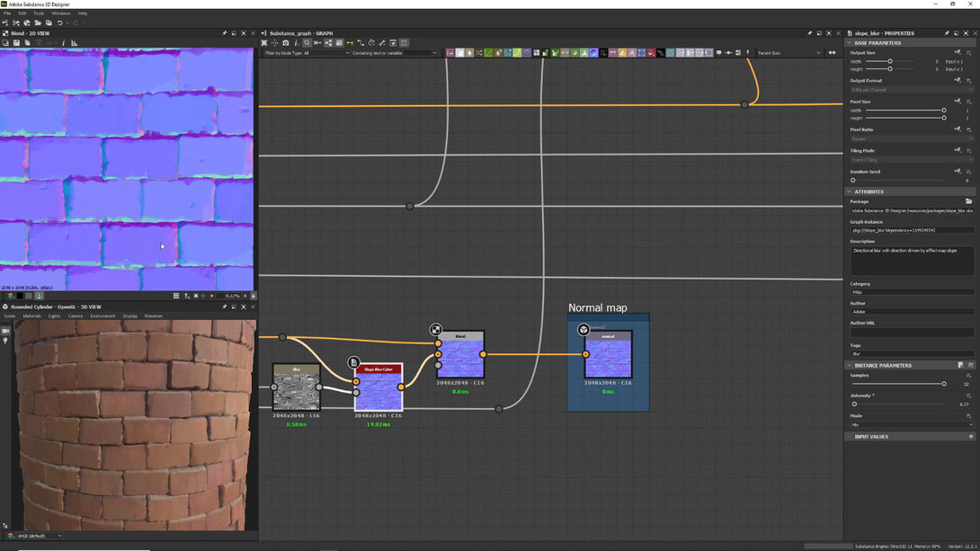980x551 pixels.
Task: Click the lock icon beside 2D view zoom
Action: coord(253,296)
